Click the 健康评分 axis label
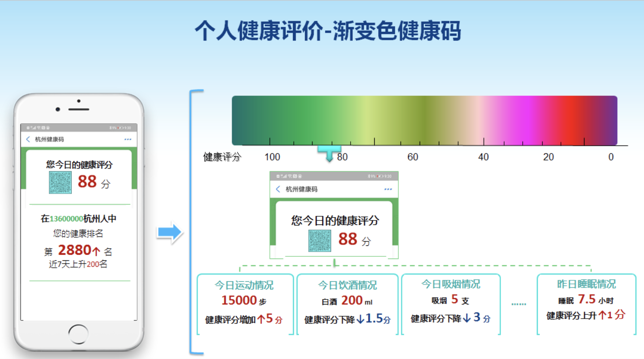This screenshot has height=359, width=644. 222,157
